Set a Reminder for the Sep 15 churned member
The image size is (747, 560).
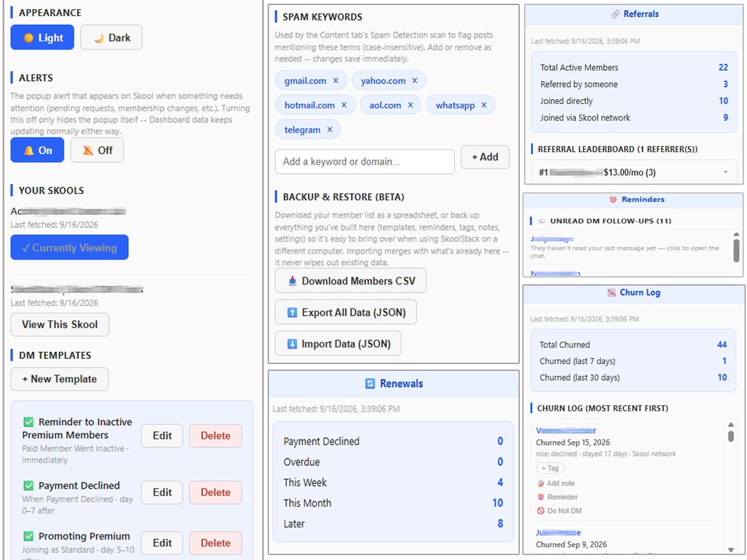coord(557,497)
